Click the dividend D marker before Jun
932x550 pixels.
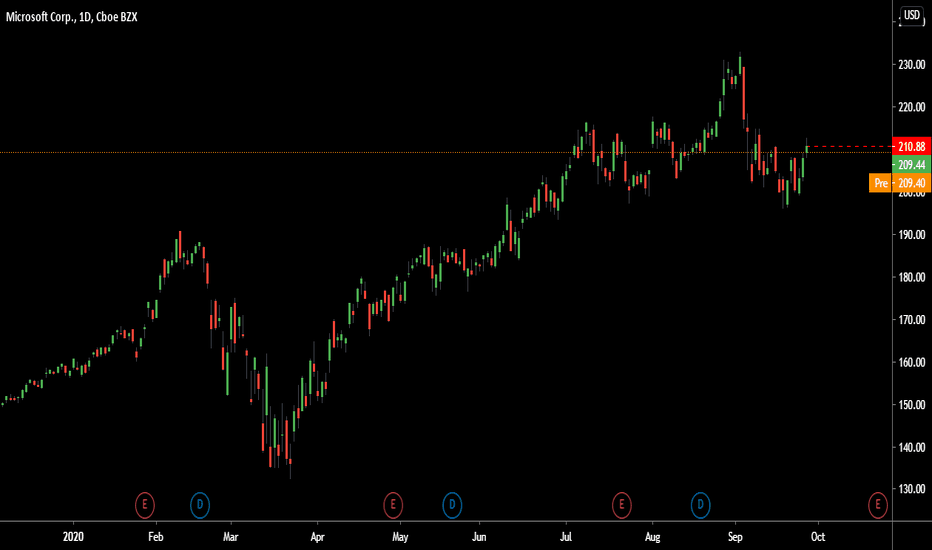452,505
